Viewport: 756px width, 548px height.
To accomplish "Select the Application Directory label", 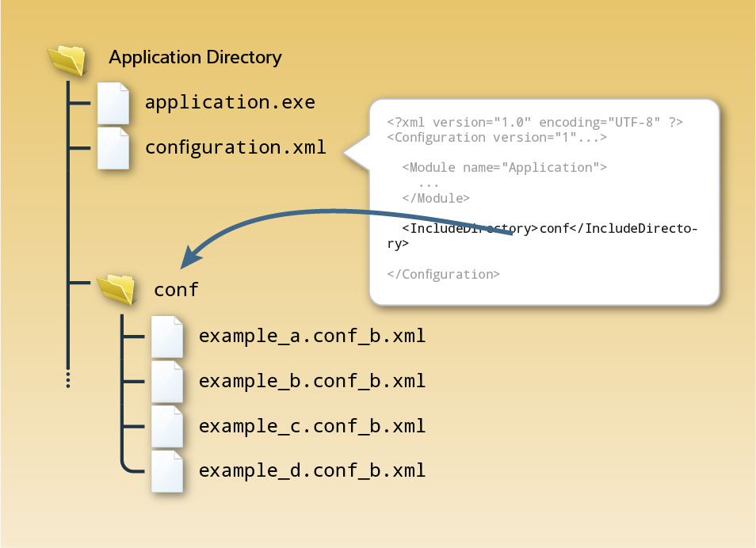I will [x=195, y=57].
